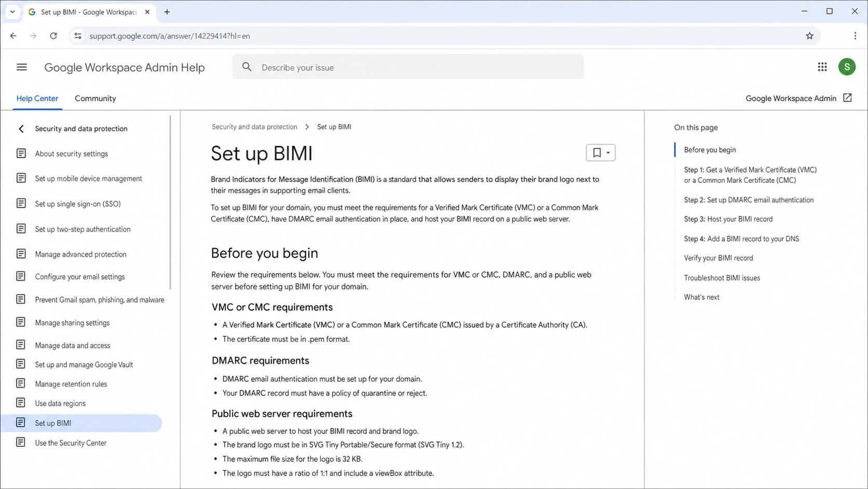Go back from Security and data protection
The image size is (868, 489).
[x=21, y=128]
